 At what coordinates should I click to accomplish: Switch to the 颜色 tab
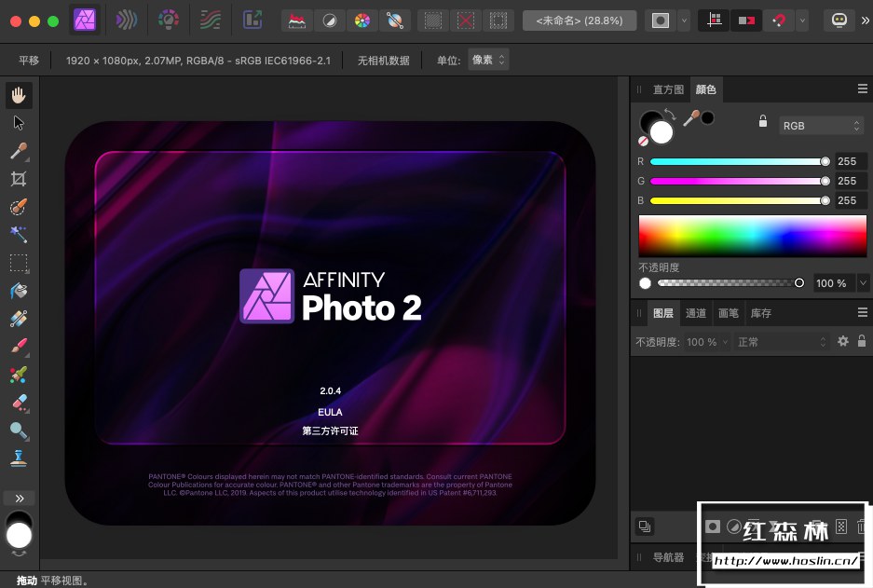coord(706,89)
